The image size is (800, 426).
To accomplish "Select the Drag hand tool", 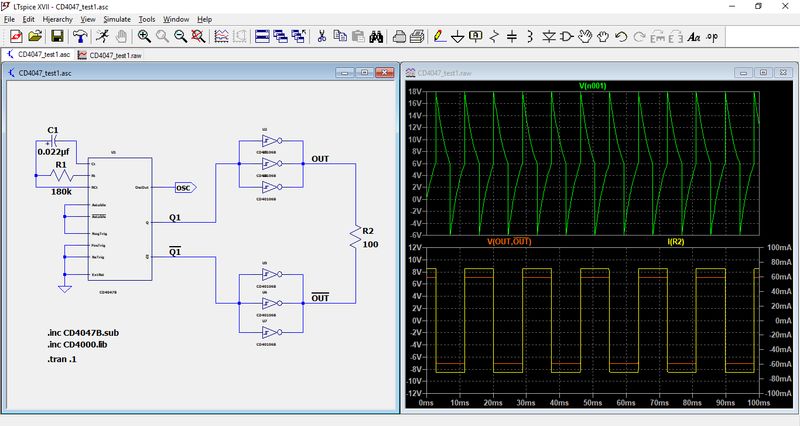I will (603, 36).
